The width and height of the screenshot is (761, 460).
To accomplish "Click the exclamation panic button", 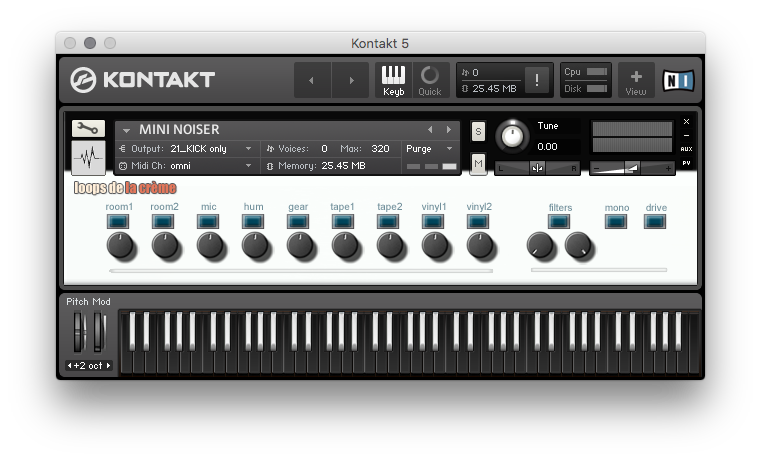I will (536, 80).
